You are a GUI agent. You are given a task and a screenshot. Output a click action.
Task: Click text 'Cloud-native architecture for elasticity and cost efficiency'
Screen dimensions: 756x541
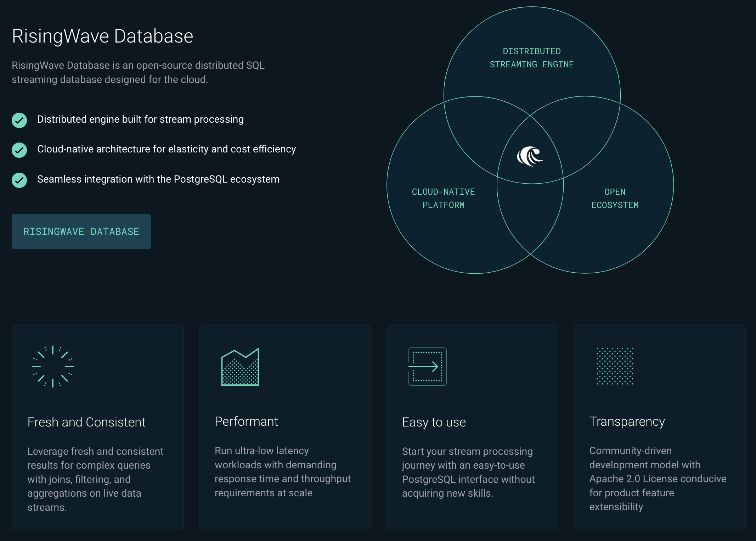(167, 149)
